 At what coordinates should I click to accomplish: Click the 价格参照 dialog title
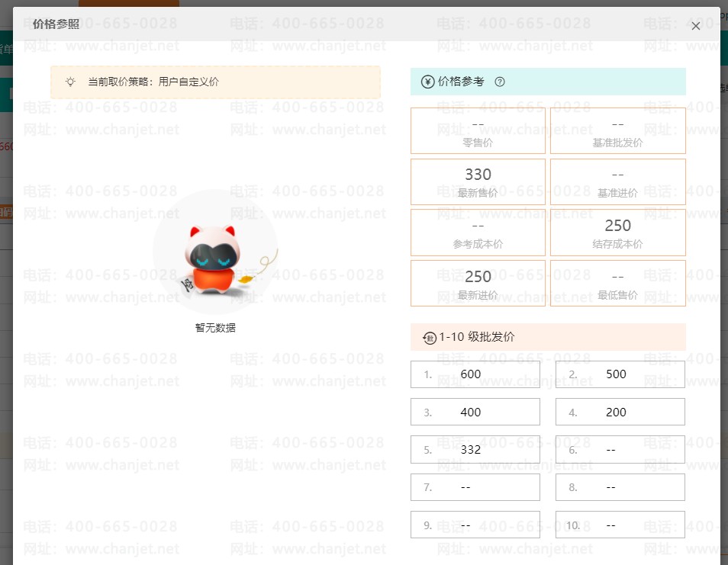tap(56, 24)
